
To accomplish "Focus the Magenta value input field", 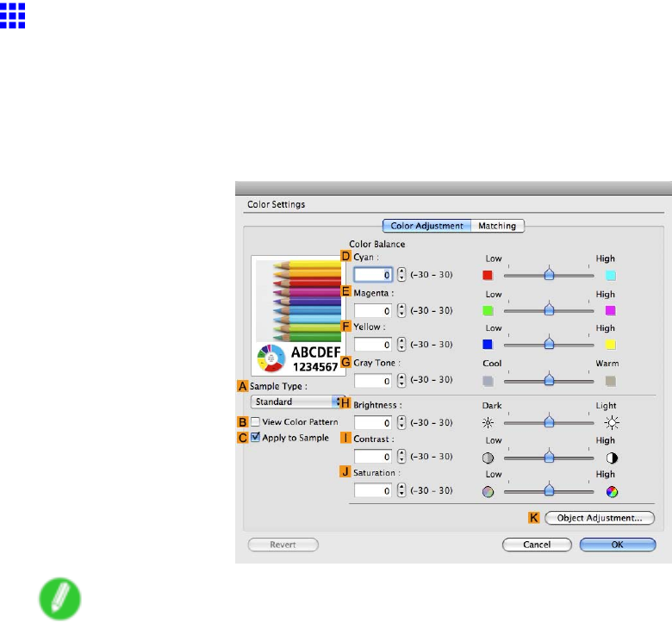I will [x=373, y=310].
